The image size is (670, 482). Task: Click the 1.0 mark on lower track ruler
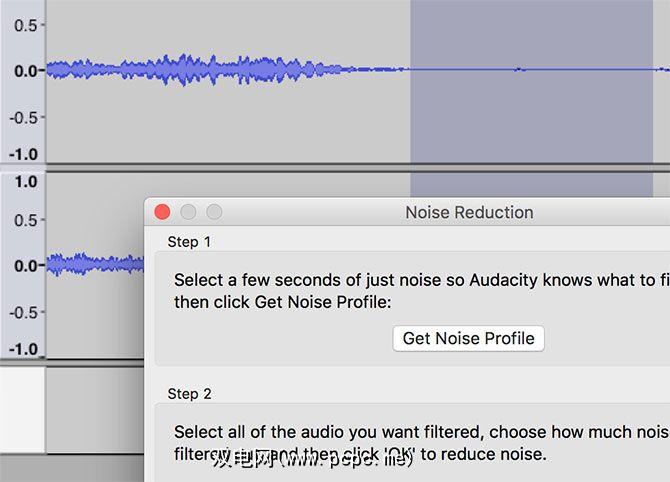pos(26,182)
